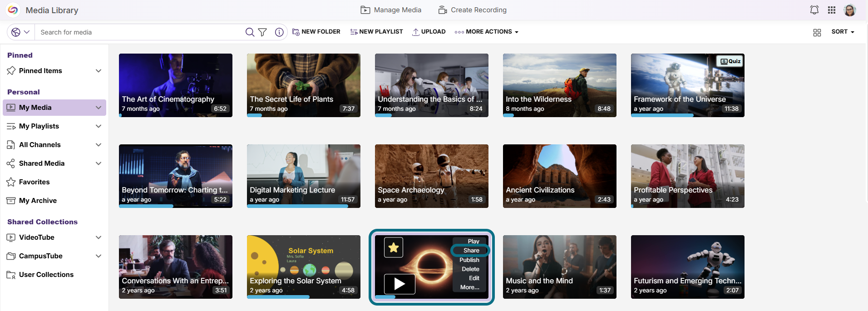Viewport: 868px width, 311px height.
Task: Select Publish in the video hover menu
Action: pos(469,260)
